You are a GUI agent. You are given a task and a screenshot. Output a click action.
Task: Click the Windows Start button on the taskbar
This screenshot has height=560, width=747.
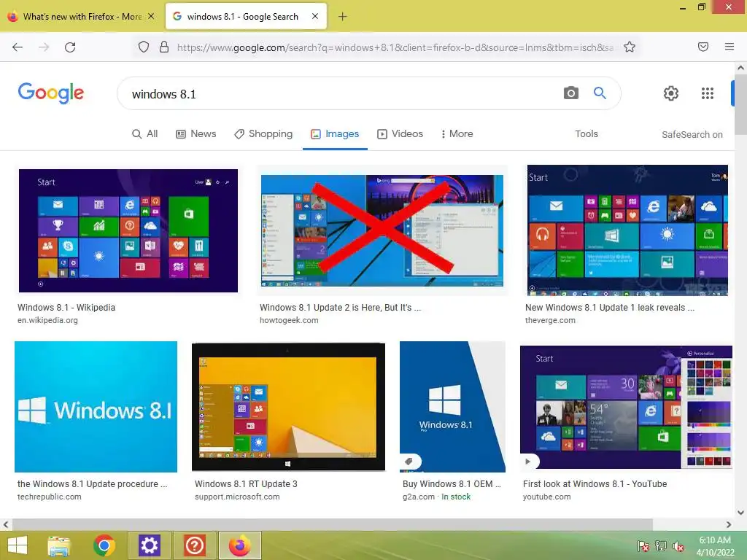[x=18, y=545]
